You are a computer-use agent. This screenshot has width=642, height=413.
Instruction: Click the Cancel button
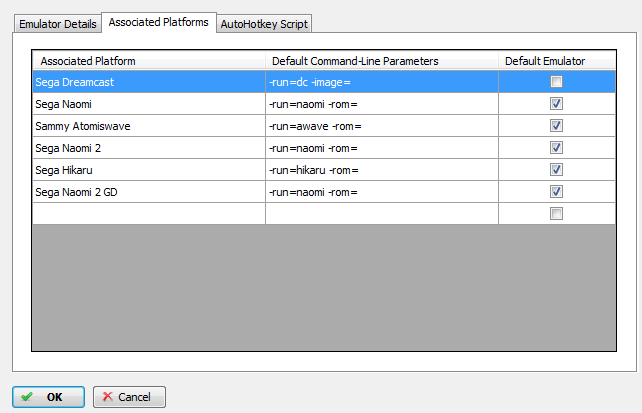point(129,397)
